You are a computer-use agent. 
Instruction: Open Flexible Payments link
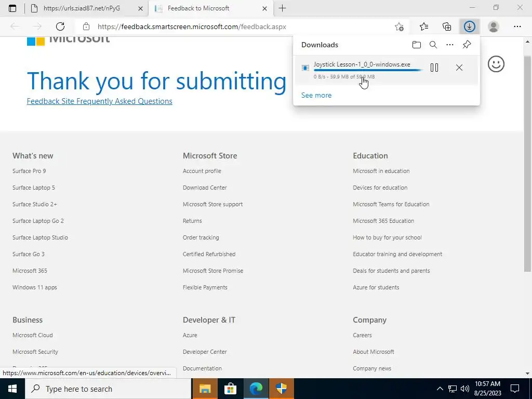(x=205, y=287)
